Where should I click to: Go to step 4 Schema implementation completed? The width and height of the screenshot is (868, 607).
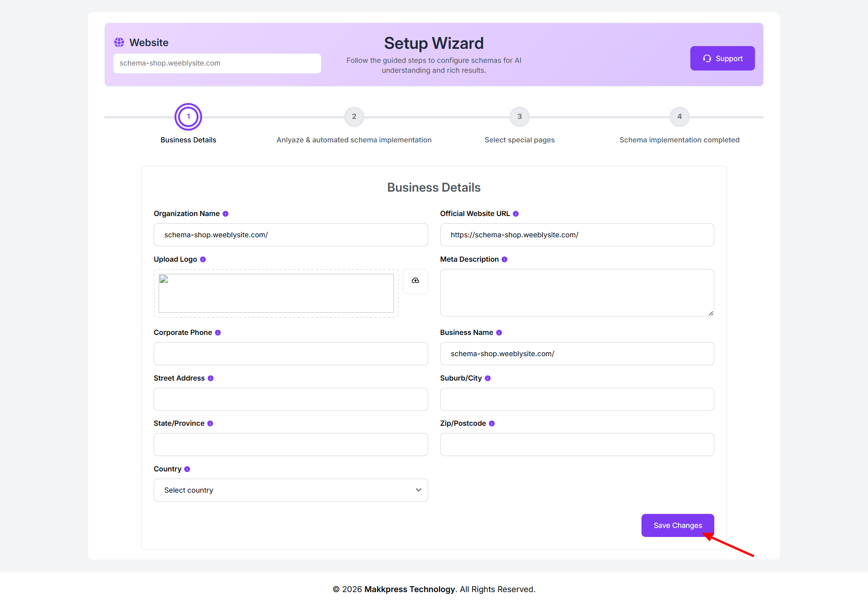[x=679, y=117]
